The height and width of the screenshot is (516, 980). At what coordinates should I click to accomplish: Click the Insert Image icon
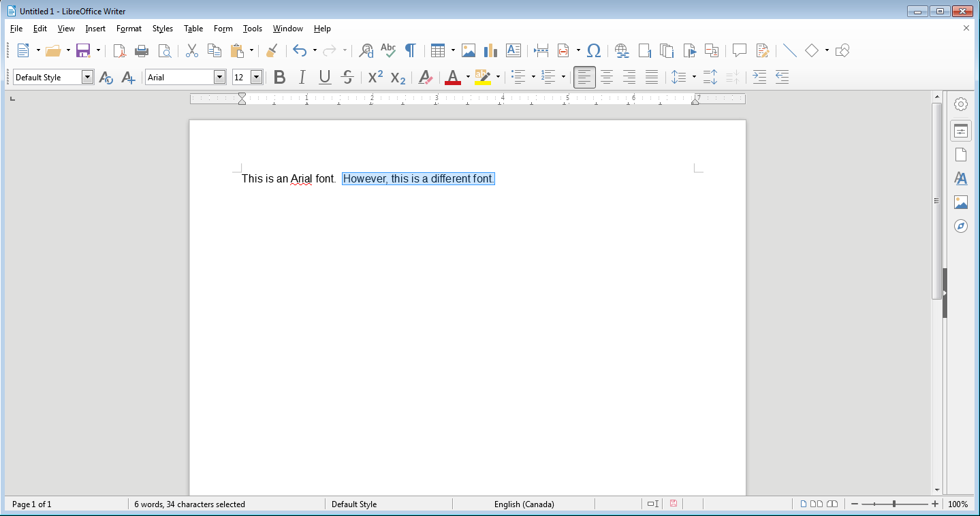click(468, 50)
